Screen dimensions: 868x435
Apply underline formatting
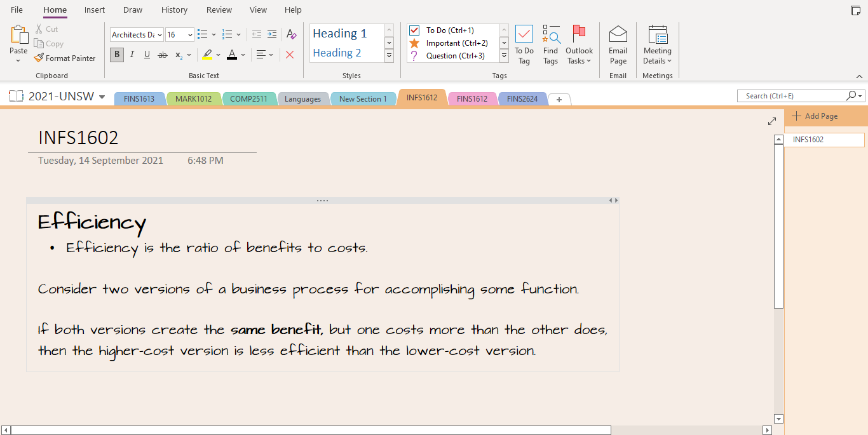point(147,55)
